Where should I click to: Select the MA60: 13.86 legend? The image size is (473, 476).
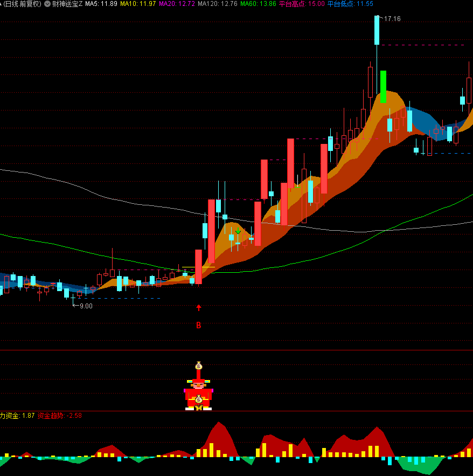click(x=258, y=4)
